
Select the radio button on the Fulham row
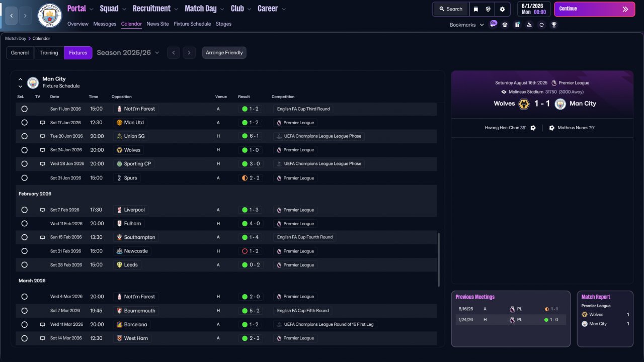(24, 224)
